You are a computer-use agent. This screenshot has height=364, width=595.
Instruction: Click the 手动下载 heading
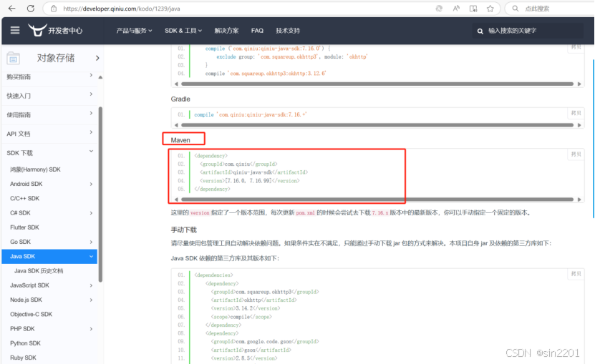(184, 230)
